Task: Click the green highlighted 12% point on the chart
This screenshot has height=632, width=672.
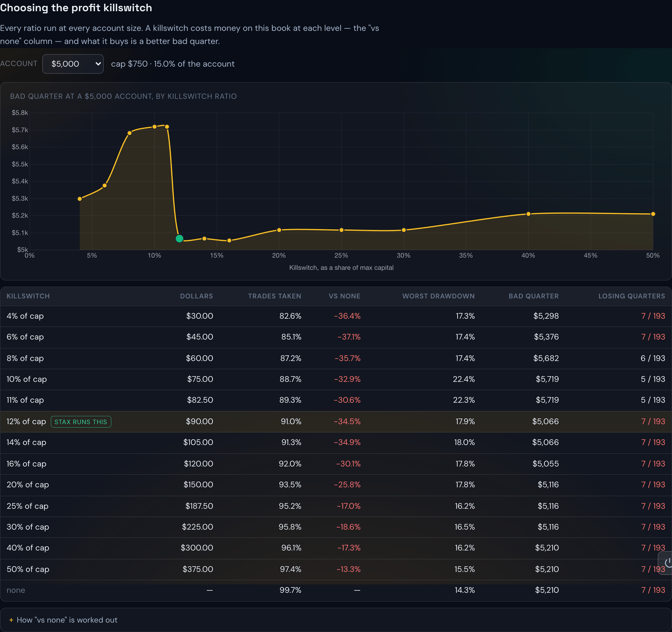Action: 179,239
